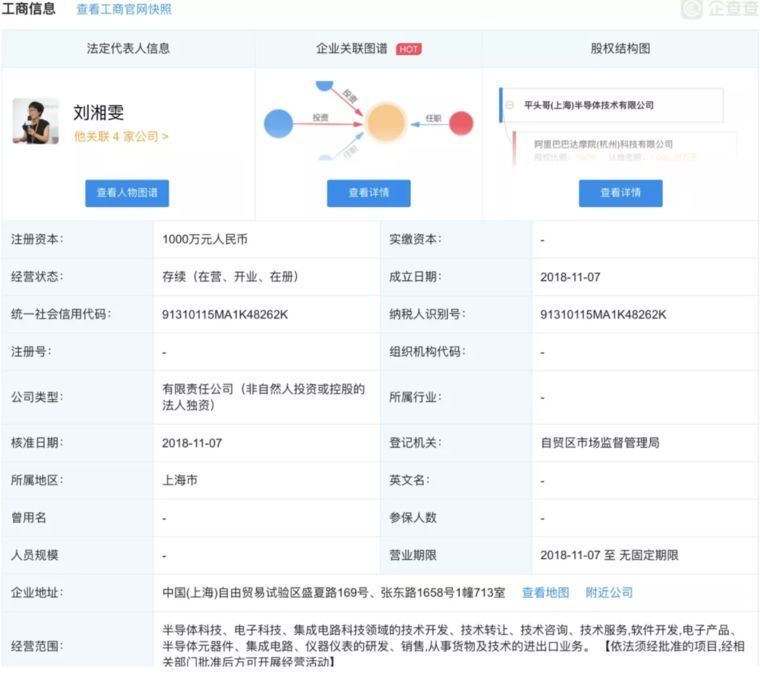
Task: Click the 投资 edge label in graph
Action: click(320, 117)
